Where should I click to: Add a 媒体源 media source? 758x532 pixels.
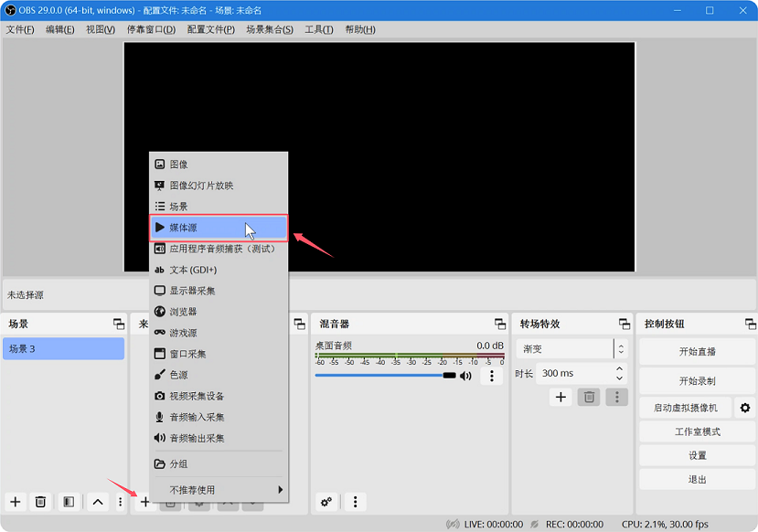pyautogui.click(x=219, y=228)
